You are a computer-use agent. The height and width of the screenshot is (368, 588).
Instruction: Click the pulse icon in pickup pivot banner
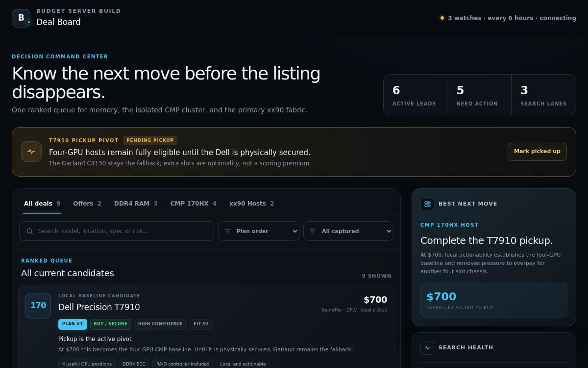(x=31, y=152)
